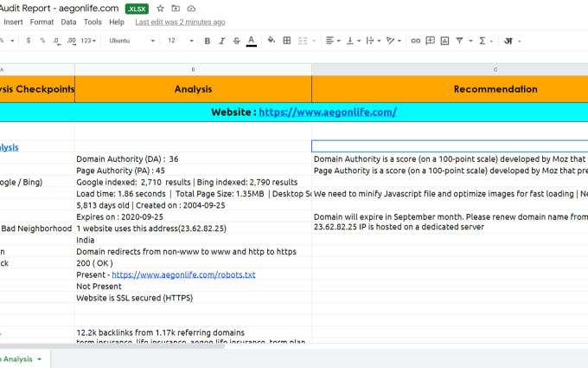Open the Ubuntu font dropdown
The width and height of the screenshot is (588, 368).
pyautogui.click(x=132, y=41)
